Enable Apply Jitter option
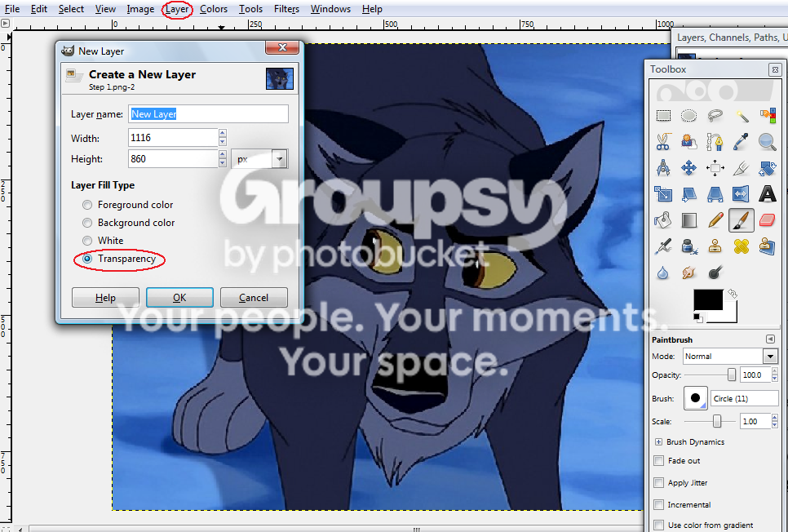The image size is (788, 532). point(658,483)
